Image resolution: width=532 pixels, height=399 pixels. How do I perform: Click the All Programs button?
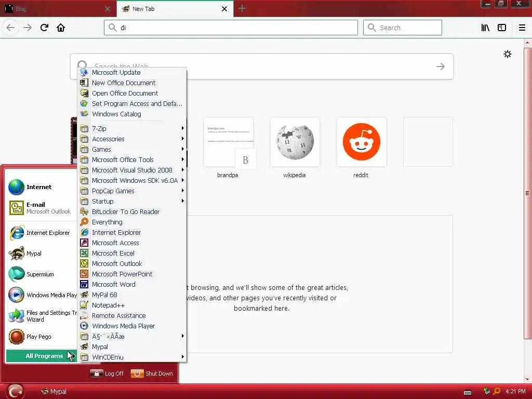pyautogui.click(x=42, y=356)
